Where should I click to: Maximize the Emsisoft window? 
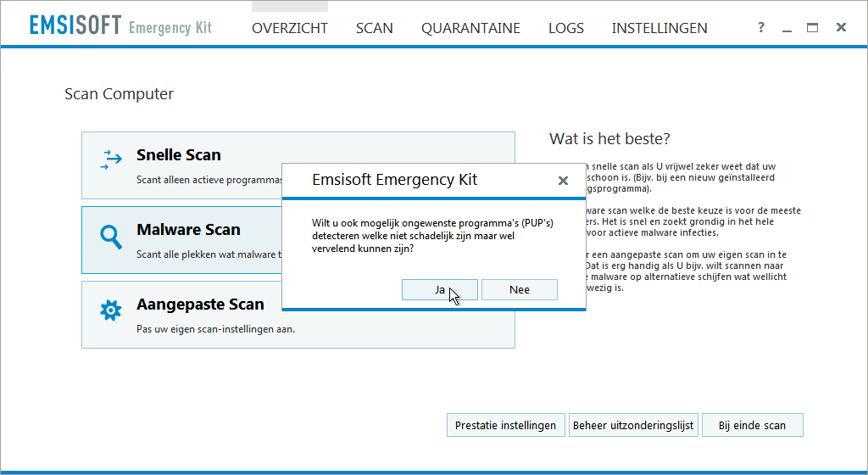(x=813, y=27)
